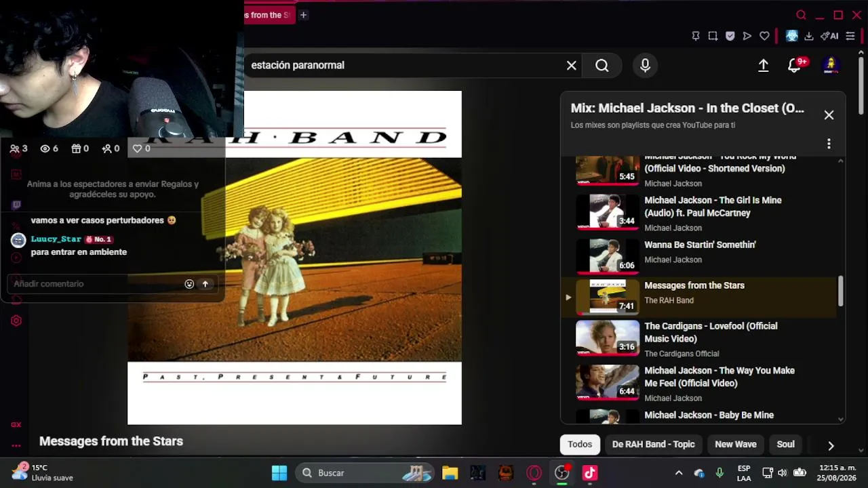
Task: Select the 'Todos' filter chip
Action: coord(580,445)
